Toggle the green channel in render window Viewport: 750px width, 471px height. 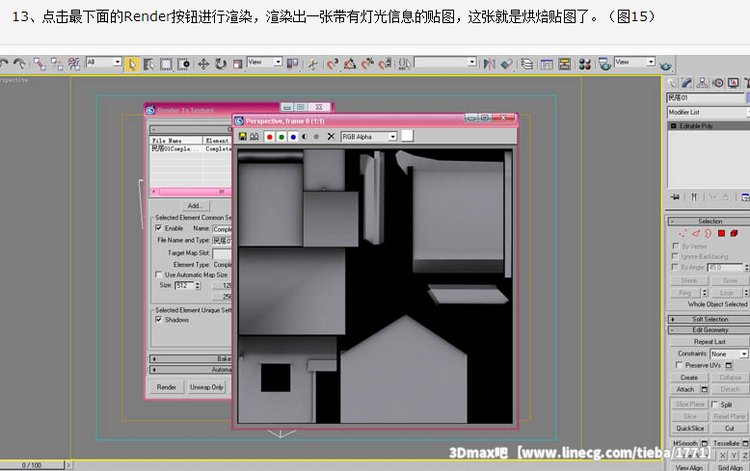click(281, 137)
